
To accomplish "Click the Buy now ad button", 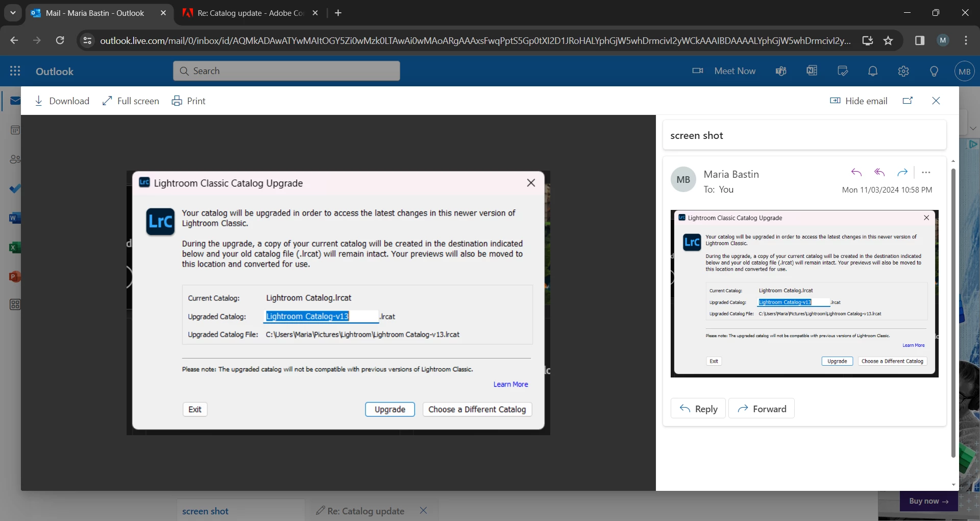I will pyautogui.click(x=928, y=501).
